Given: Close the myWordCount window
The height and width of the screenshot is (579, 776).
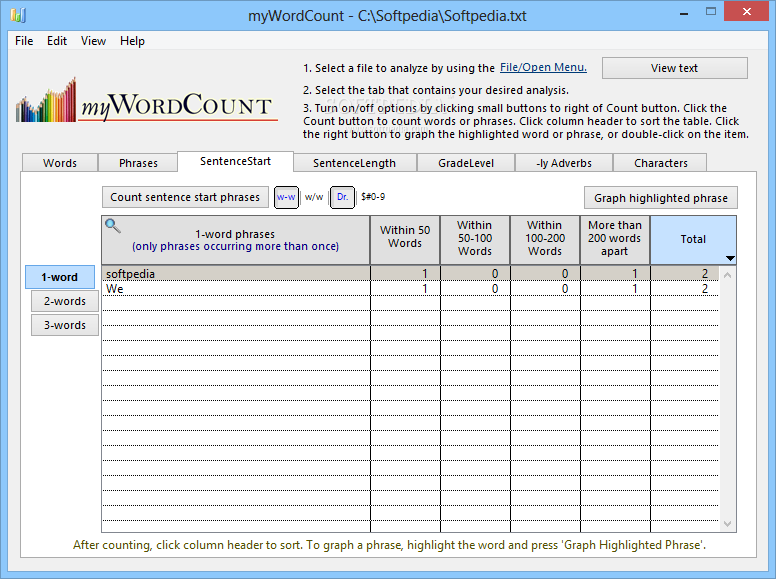Looking at the screenshot, I should pos(747,11).
